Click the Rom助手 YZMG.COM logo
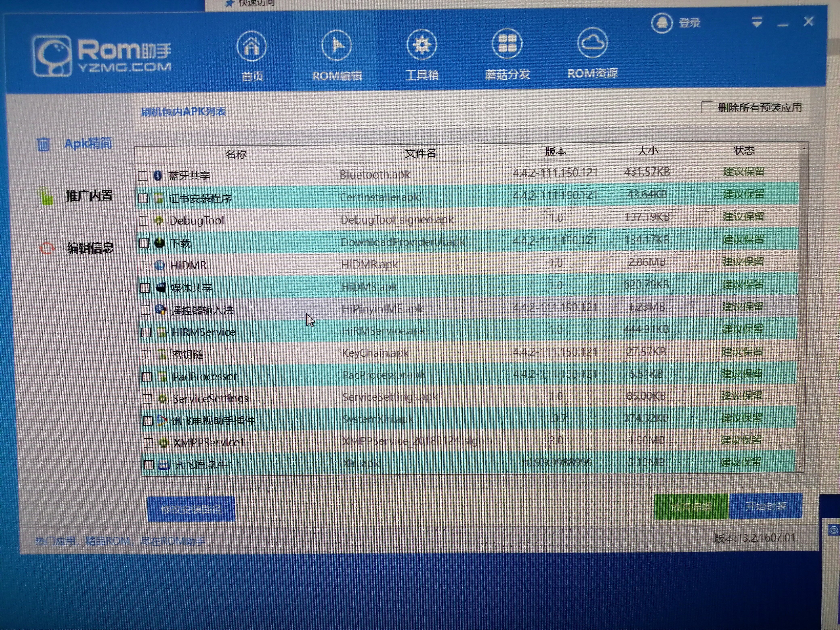The width and height of the screenshot is (840, 630). click(102, 56)
